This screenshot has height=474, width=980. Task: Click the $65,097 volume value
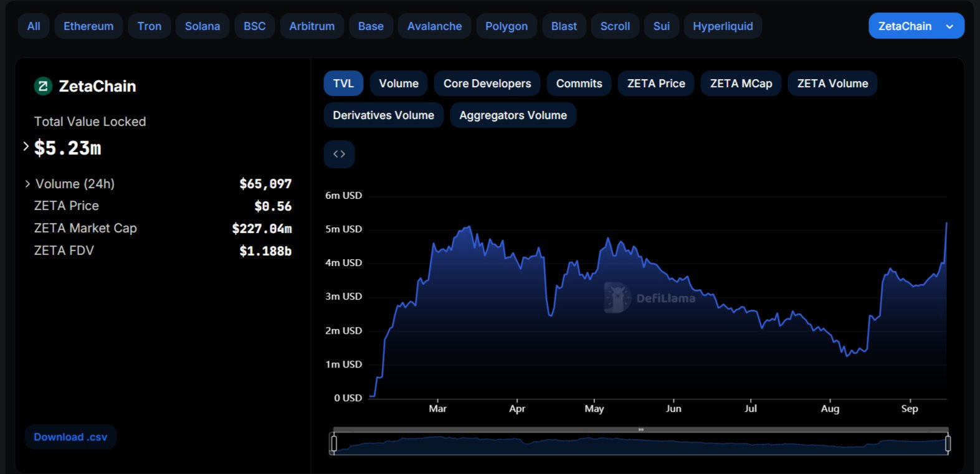[265, 184]
